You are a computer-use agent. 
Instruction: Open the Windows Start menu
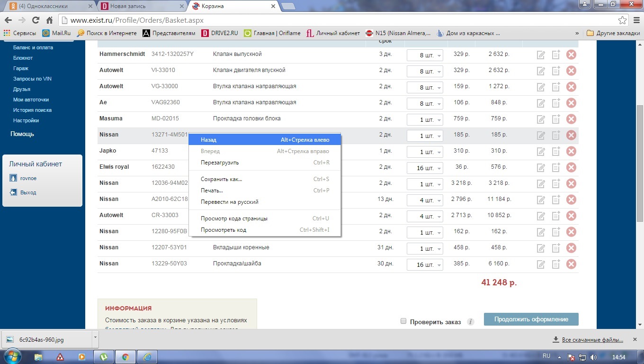click(13, 356)
